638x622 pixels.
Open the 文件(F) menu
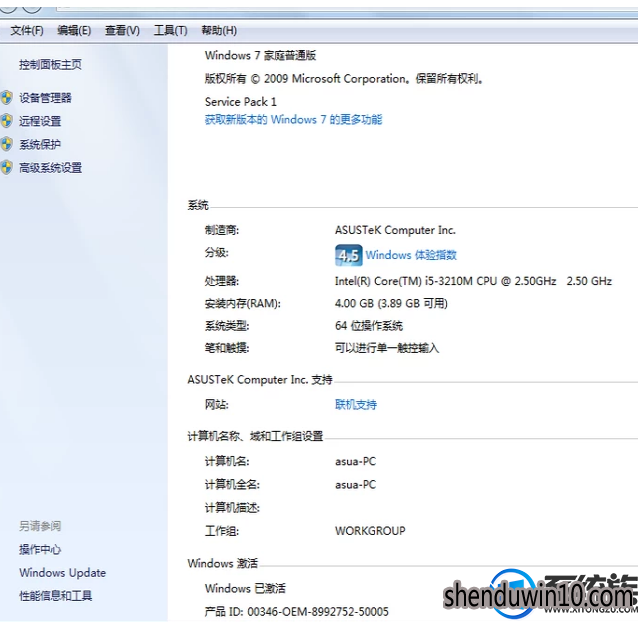coord(27,31)
